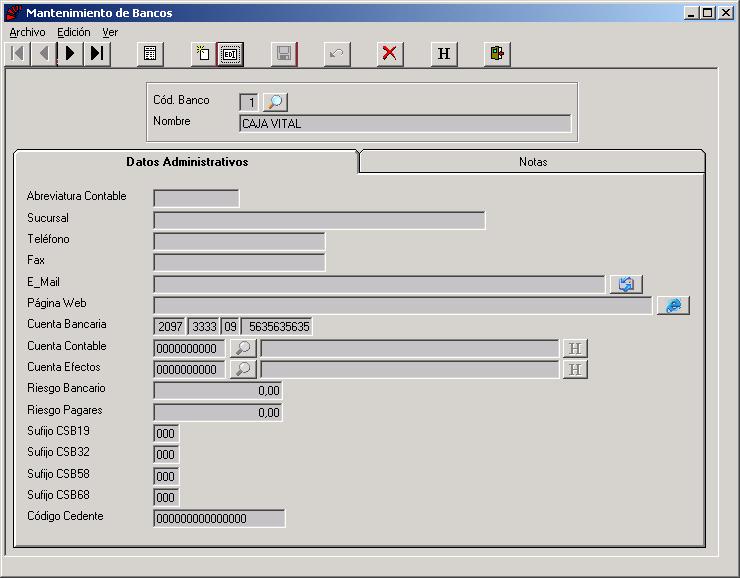740x578 pixels.
Task: Go to previous record arrow
Action: pos(44,53)
